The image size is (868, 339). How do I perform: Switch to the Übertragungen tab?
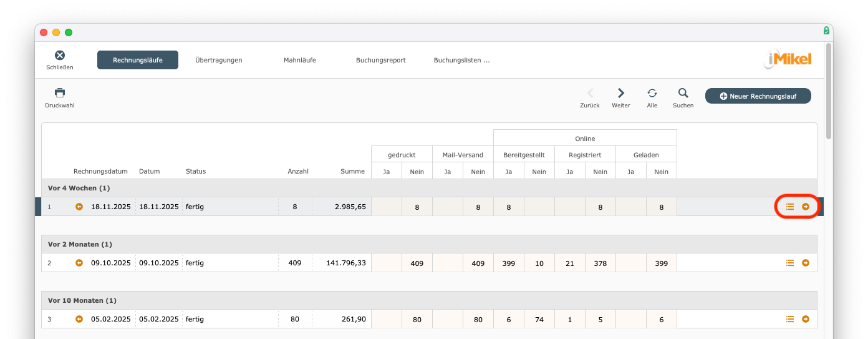[218, 60]
